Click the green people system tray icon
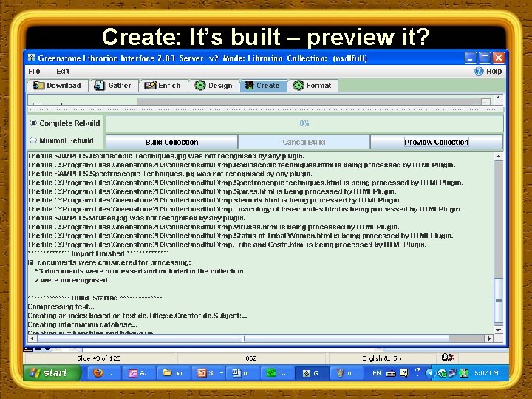 [x=463, y=373]
